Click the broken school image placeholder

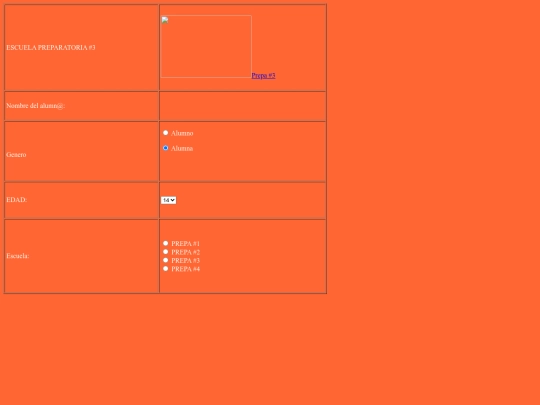(206, 46)
